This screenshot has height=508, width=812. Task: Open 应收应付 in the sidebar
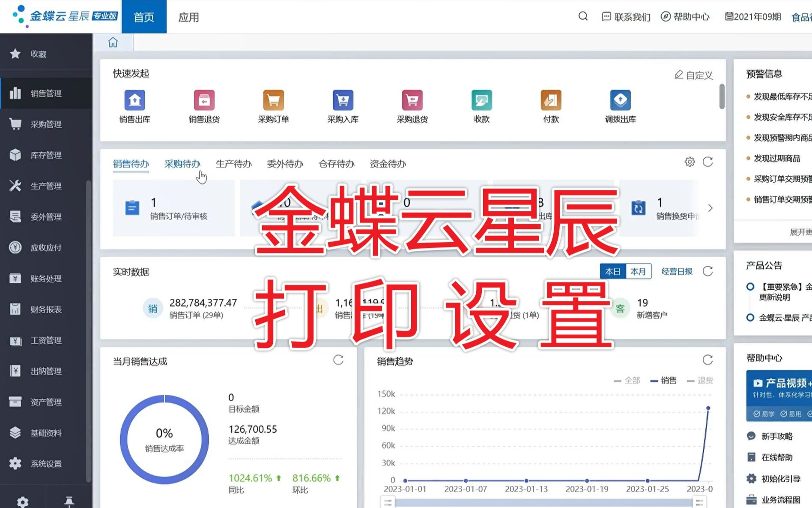(x=46, y=248)
